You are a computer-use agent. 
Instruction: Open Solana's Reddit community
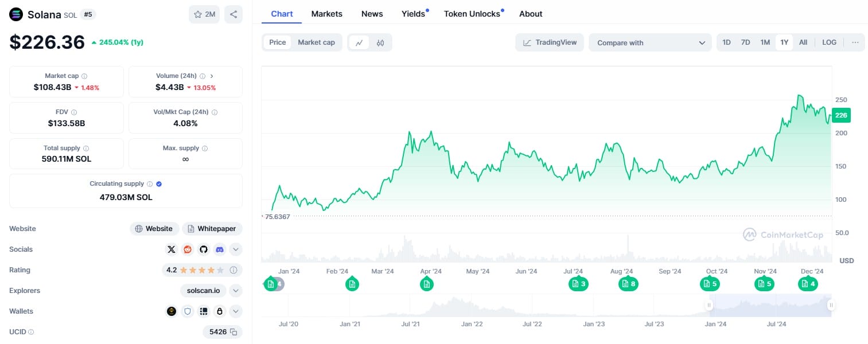point(187,249)
